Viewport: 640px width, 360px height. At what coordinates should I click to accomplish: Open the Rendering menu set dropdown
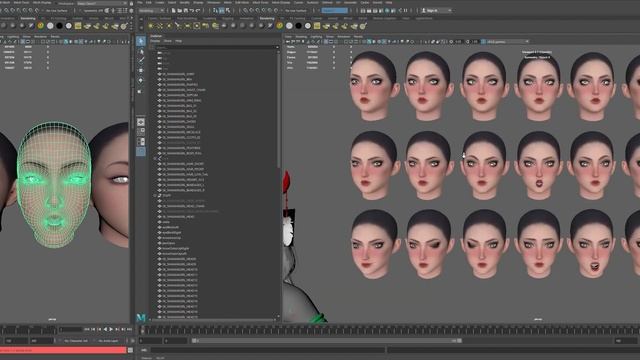[x=151, y=11]
